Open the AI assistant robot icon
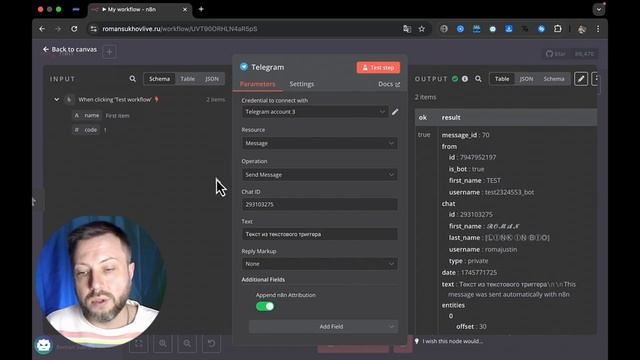Screen dimensions: 640x360 [44, 345]
